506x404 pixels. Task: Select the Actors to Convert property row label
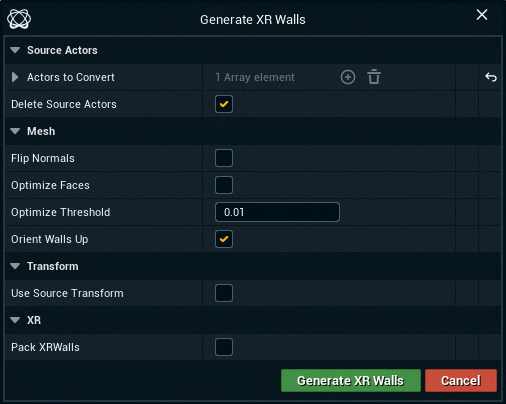click(71, 77)
